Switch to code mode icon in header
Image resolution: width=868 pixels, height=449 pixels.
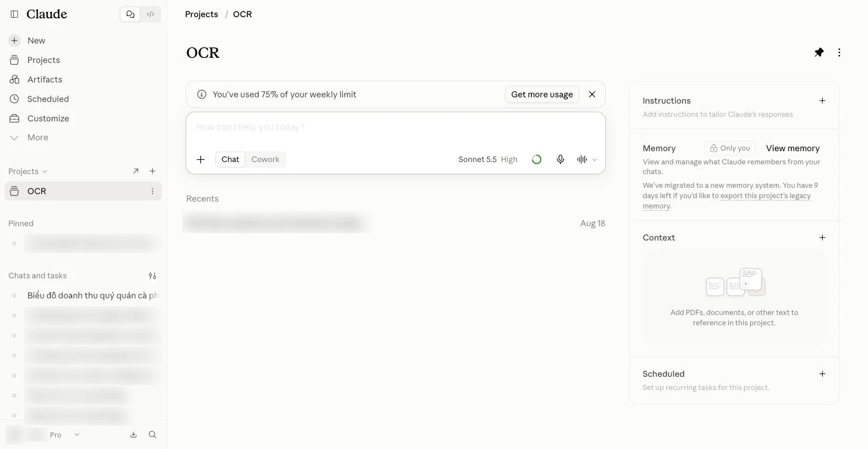tap(151, 14)
